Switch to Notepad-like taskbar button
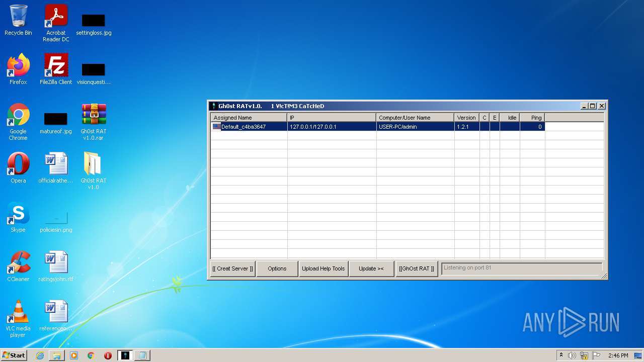The height and width of the screenshot is (362, 644). coord(142,355)
